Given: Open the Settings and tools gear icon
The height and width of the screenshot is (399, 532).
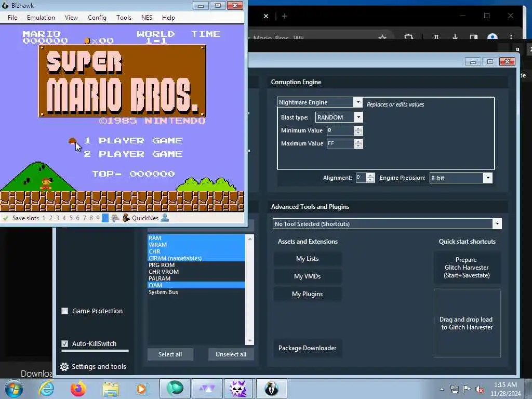Looking at the screenshot, I should [x=64, y=366].
